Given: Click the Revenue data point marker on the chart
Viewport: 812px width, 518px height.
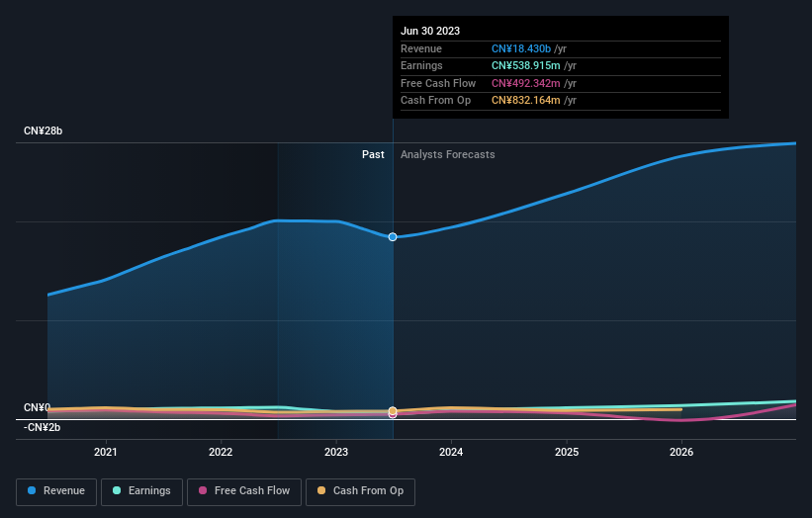Looking at the screenshot, I should (x=393, y=237).
